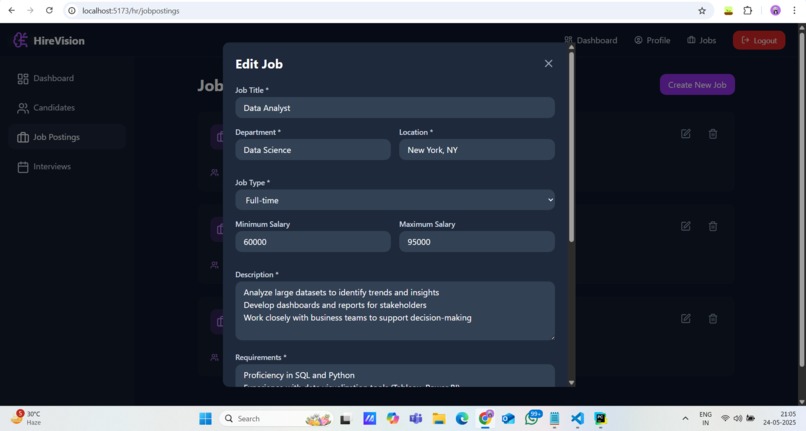
Task: Close the Edit Job dialog
Action: (x=548, y=63)
